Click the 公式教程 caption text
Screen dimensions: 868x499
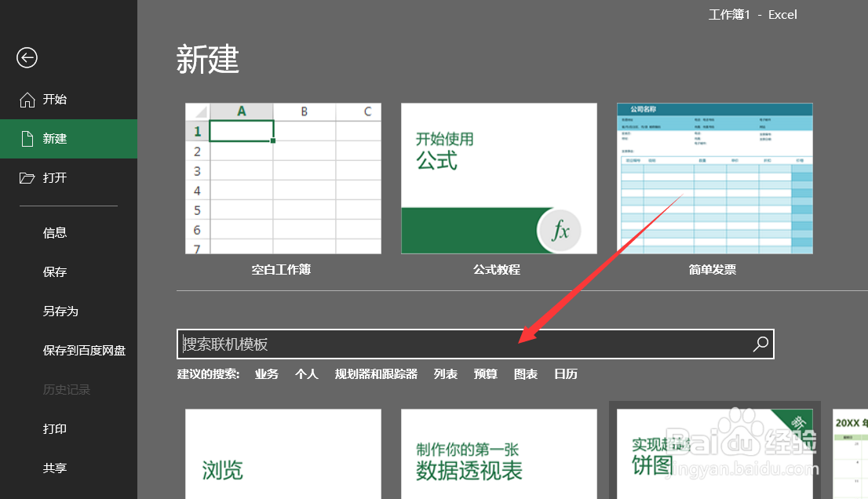(x=497, y=269)
